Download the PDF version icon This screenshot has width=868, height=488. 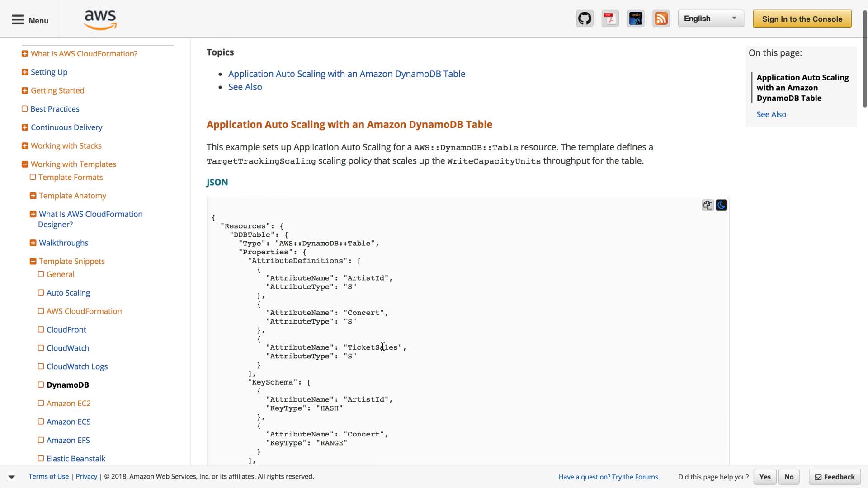610,19
